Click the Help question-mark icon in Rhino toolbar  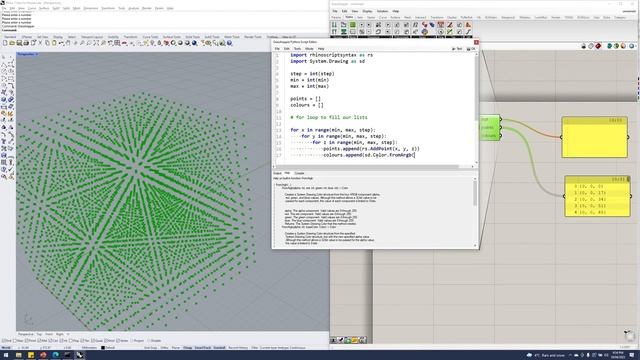(229, 43)
